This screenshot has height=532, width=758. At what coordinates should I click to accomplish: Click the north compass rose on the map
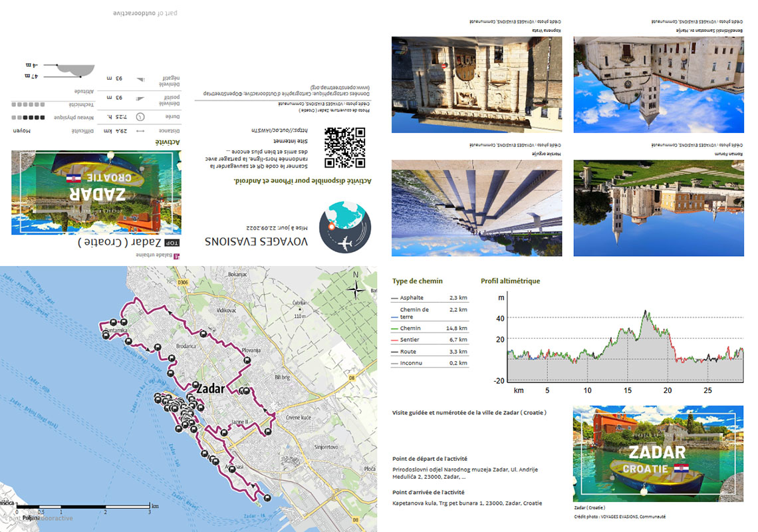[x=356, y=290]
